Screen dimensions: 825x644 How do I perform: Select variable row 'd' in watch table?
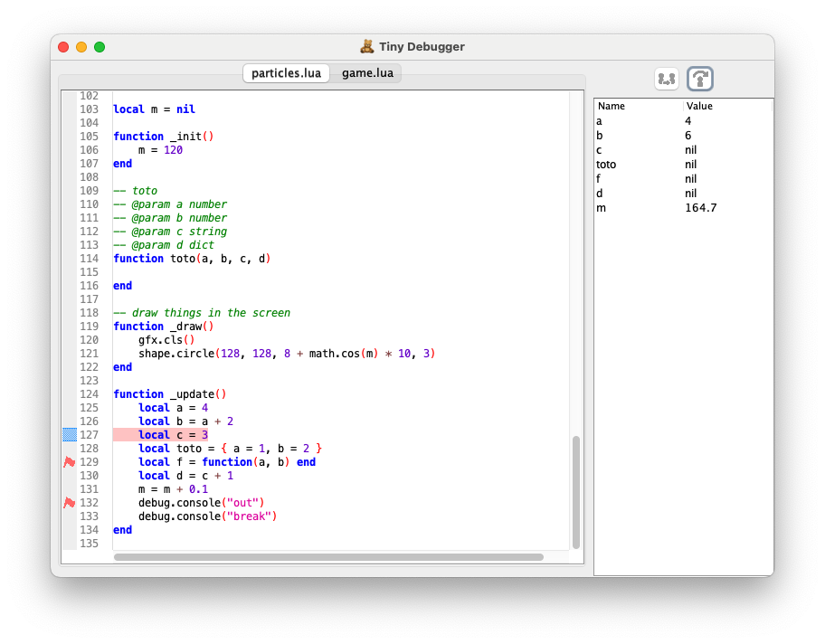tap(684, 193)
